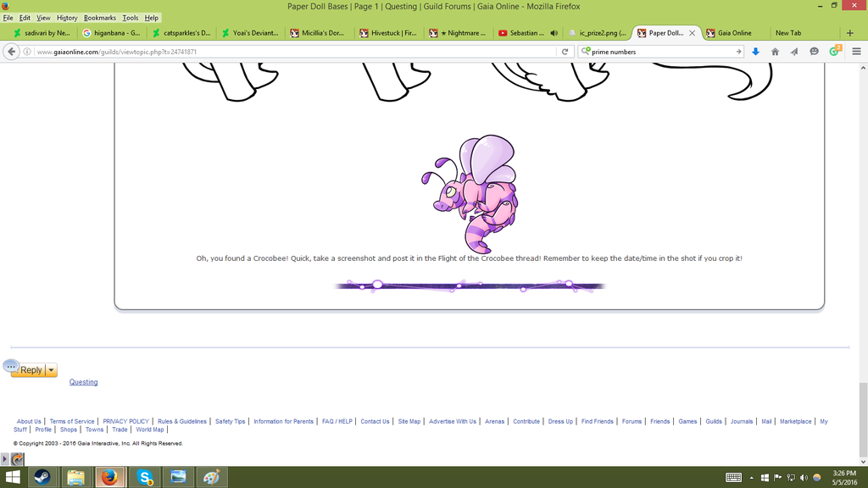Switch to the higanbana Google tab
The width and height of the screenshot is (868, 488).
(111, 33)
